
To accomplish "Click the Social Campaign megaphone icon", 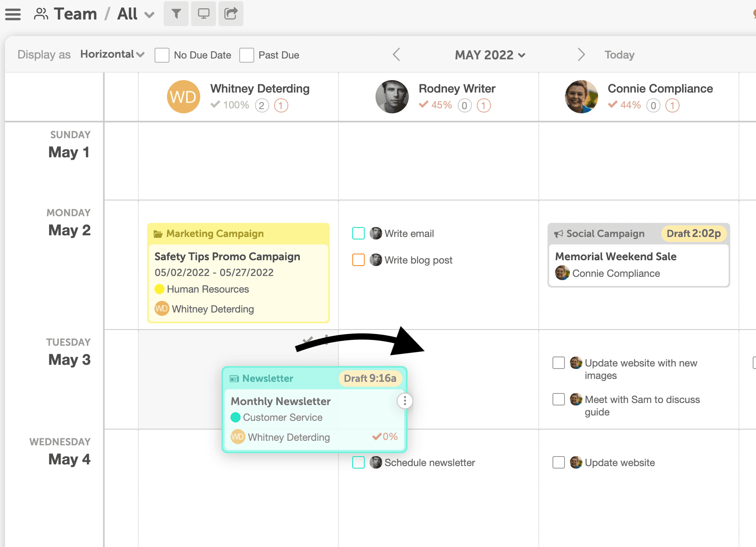I will point(559,234).
